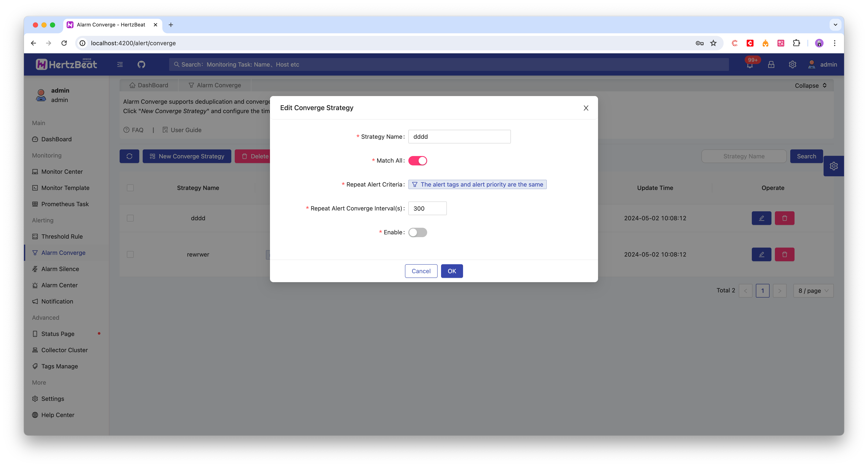The image size is (868, 467).
Task: Open the User Guide link
Action: click(182, 130)
